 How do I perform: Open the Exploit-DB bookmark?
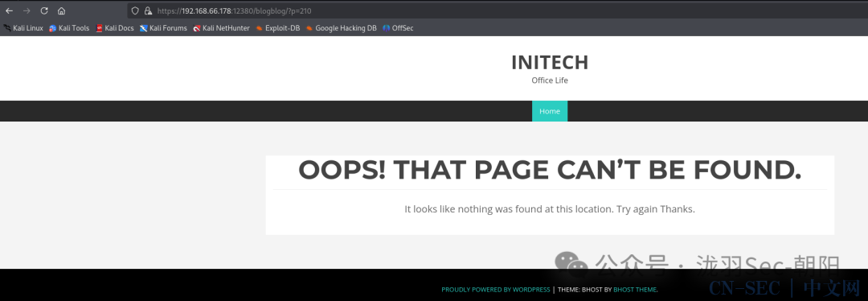278,27
